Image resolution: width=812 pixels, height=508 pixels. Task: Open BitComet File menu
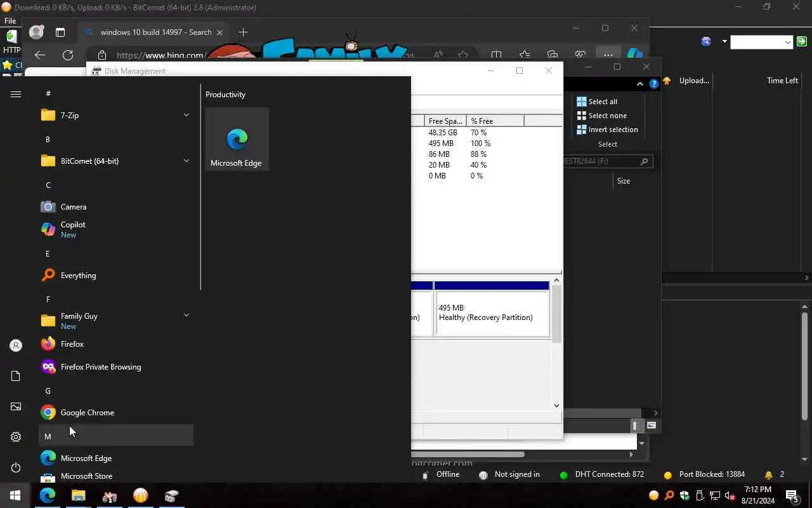pos(10,21)
